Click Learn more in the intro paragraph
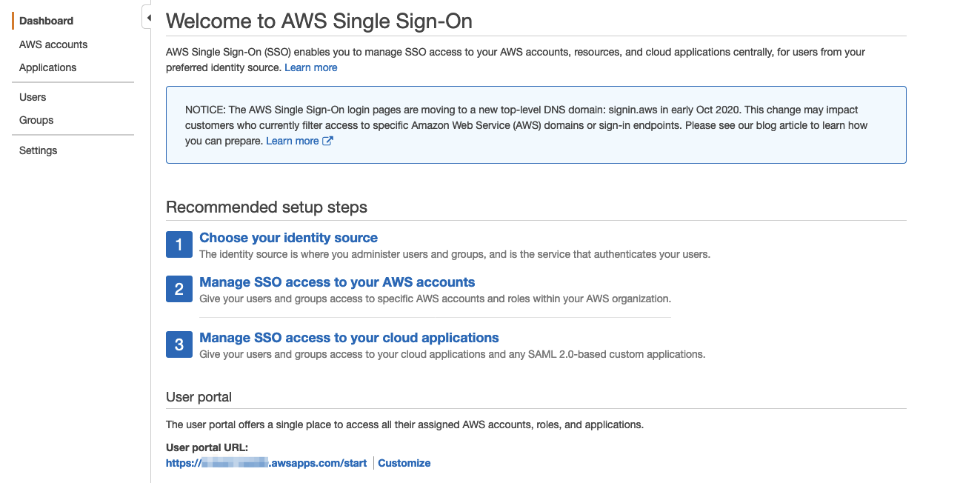Viewport: 980px width, 483px height. coord(310,67)
